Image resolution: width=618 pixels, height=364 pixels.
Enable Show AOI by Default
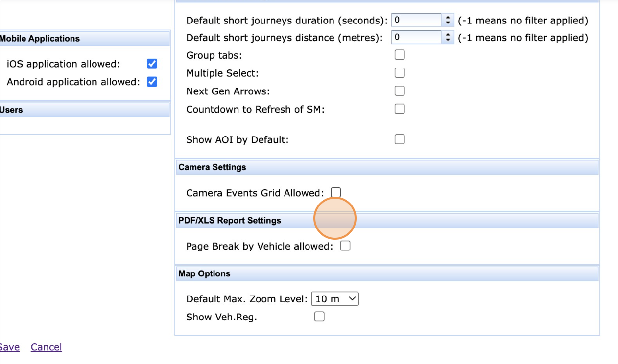tap(400, 139)
